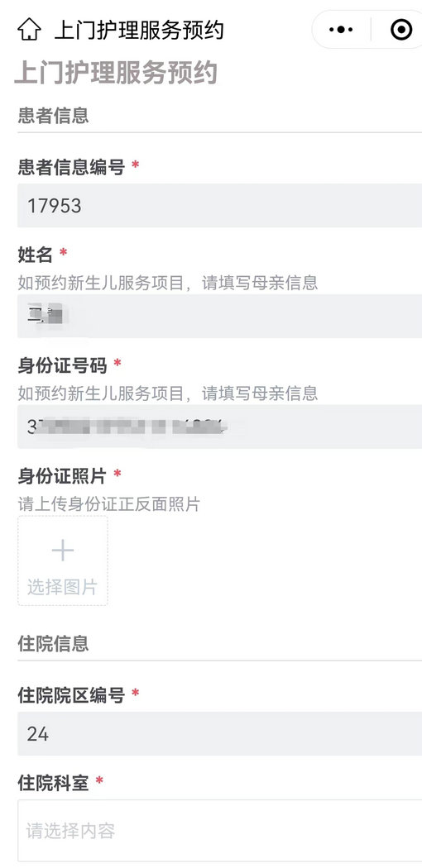This screenshot has height=868, width=422.
Task: Tap the home icon in the navigation bar
Action: (x=29, y=29)
